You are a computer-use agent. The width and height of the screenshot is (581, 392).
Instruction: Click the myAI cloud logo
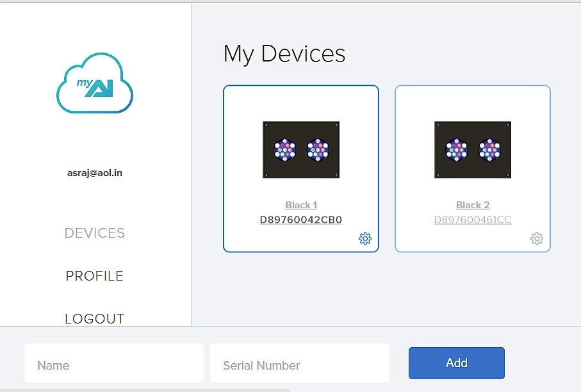coord(95,83)
